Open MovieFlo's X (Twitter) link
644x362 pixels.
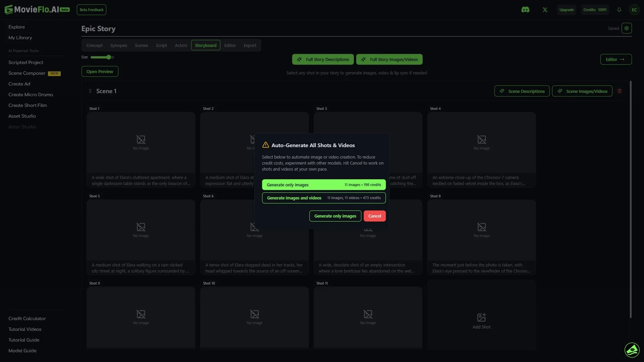545,10
